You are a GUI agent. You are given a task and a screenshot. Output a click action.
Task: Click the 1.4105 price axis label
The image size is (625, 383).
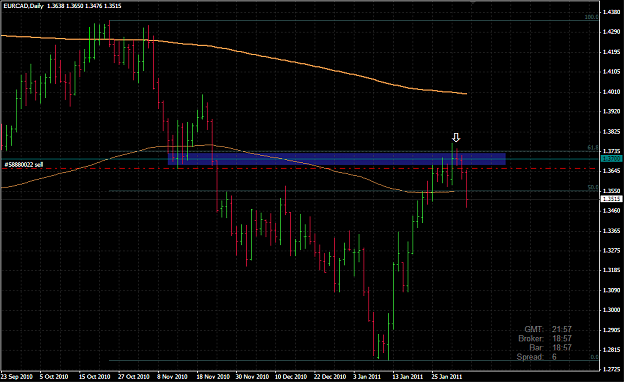[612, 72]
